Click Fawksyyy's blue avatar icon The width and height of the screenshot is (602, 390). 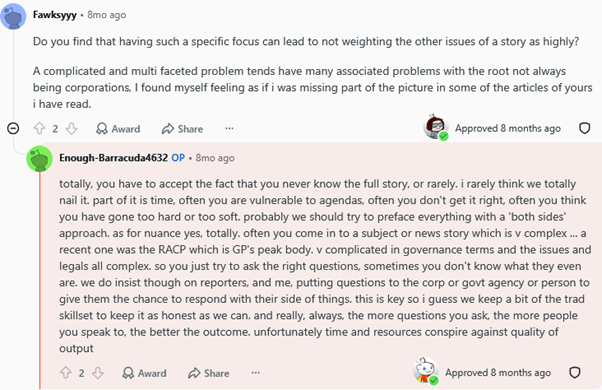[13, 16]
